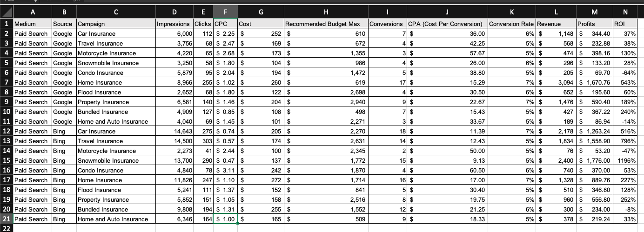Click 'Bing' source cell in row 12
The image size is (644, 232).
click(64, 131)
